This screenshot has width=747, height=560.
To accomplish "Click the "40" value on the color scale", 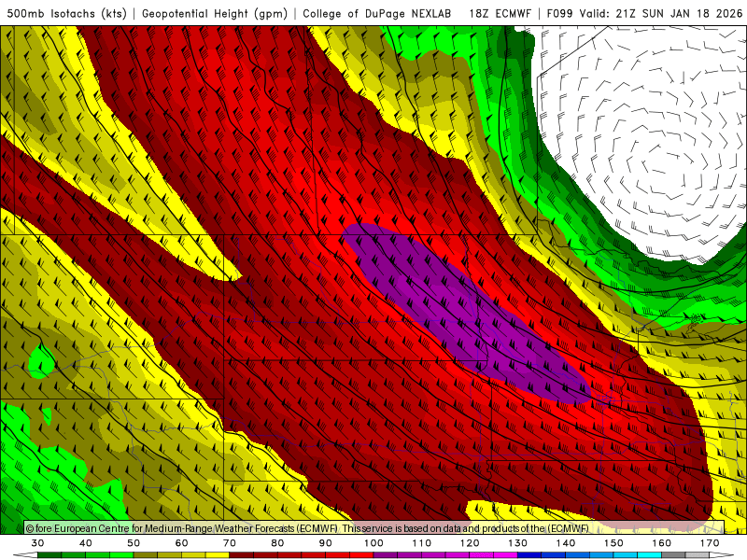I will (x=85, y=543).
